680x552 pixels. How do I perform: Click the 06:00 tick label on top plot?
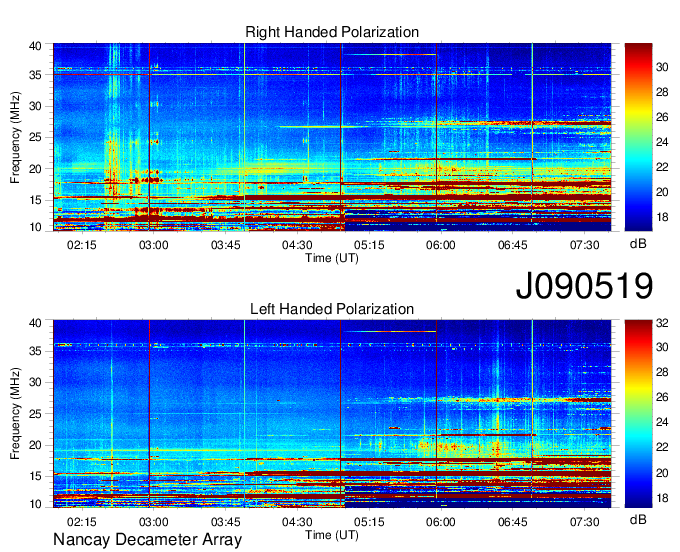441,245
